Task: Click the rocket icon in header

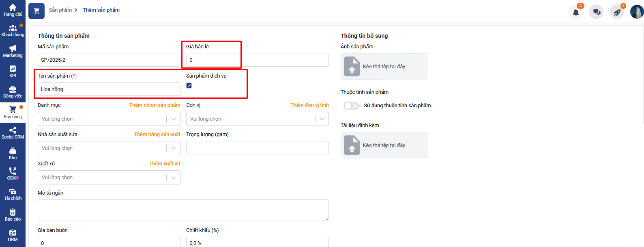Action: coord(617,12)
